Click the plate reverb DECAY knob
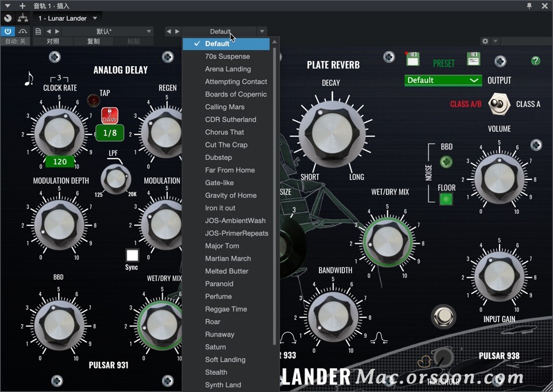The height and width of the screenshot is (392, 553). pos(332,133)
